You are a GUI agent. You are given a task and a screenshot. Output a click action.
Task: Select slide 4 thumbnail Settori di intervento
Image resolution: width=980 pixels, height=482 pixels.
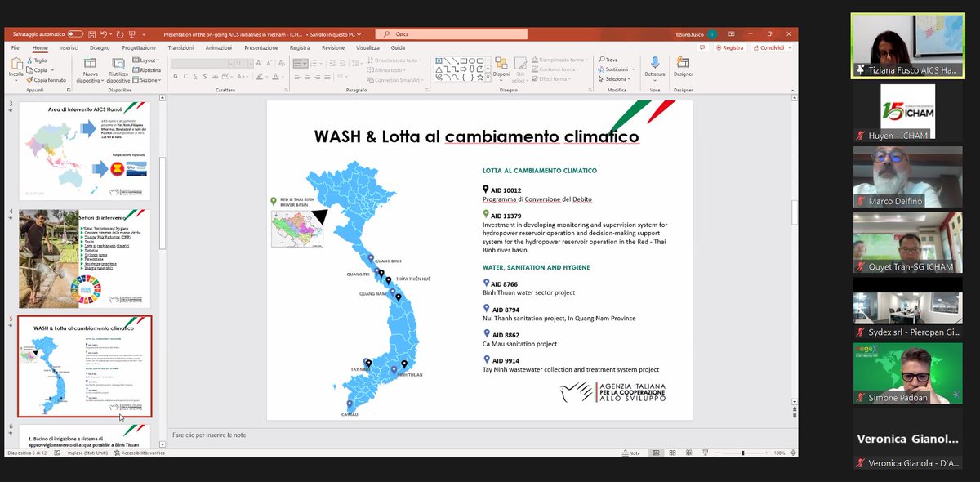pyautogui.click(x=83, y=257)
